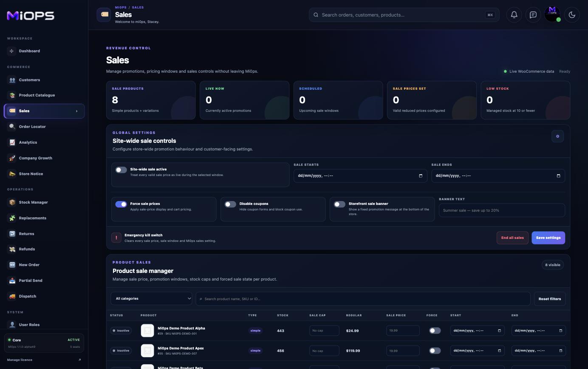The height and width of the screenshot is (369, 588).
Task: Open the All categories dropdown
Action: [151, 298]
